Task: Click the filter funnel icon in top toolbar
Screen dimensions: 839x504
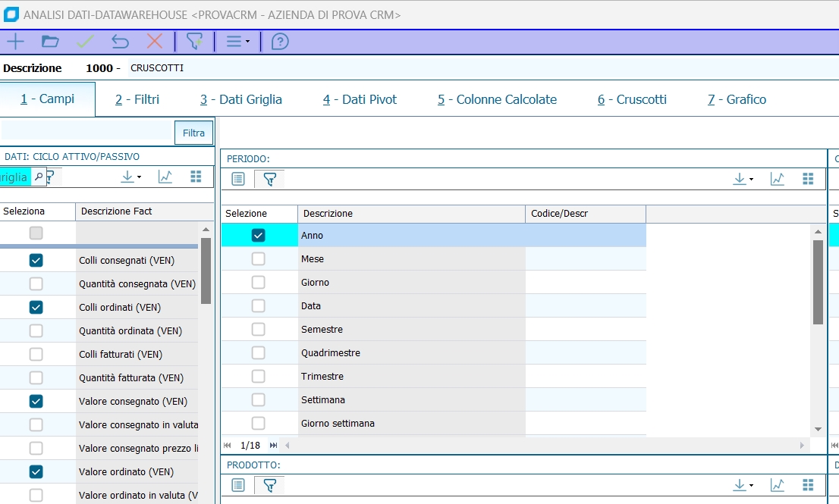Action: point(195,42)
